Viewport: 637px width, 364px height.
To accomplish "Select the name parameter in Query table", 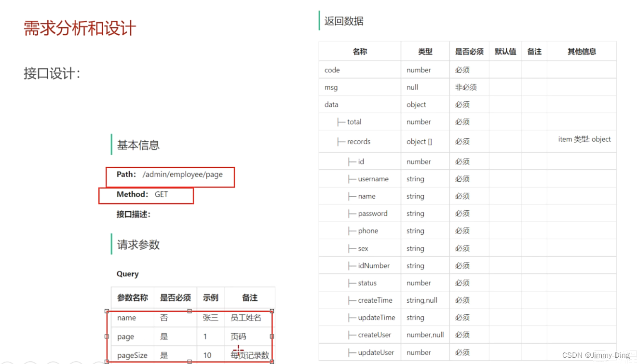I will 126,318.
